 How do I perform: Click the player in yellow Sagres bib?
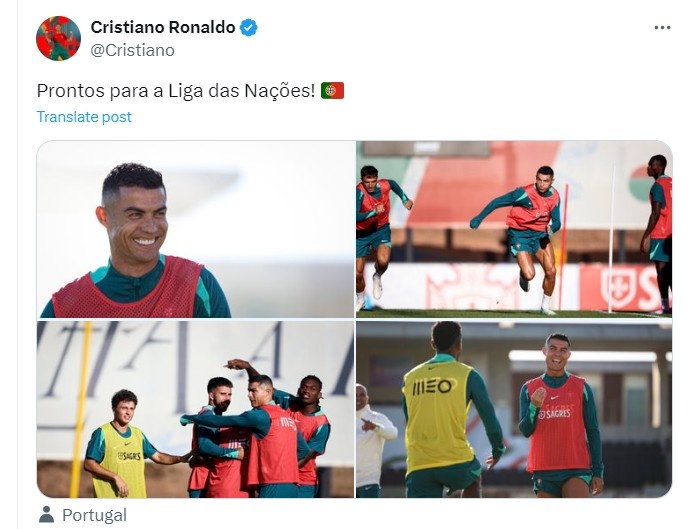click(x=120, y=443)
